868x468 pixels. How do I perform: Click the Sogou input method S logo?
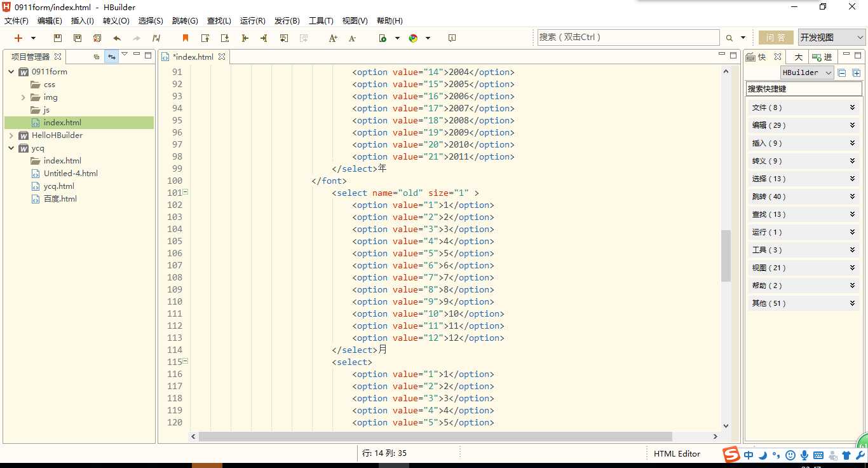[731, 455]
